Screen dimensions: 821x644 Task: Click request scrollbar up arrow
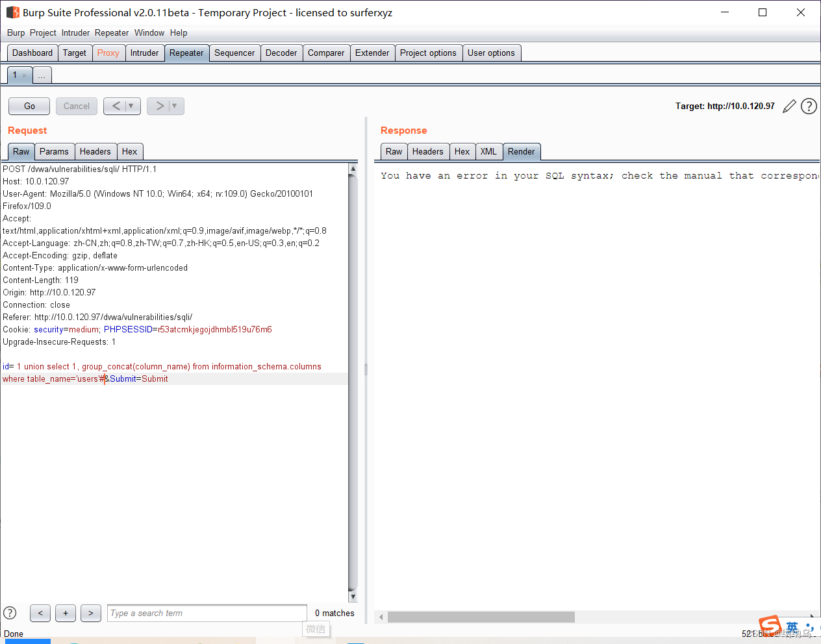353,169
